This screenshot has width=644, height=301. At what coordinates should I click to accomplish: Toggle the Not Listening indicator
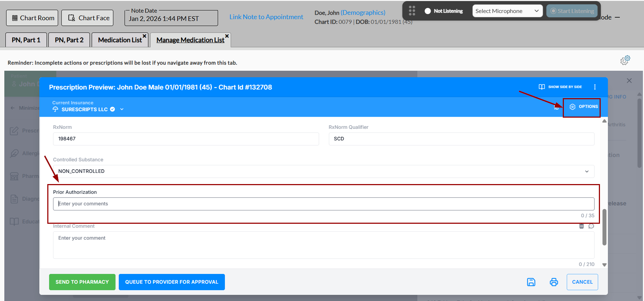tap(428, 11)
